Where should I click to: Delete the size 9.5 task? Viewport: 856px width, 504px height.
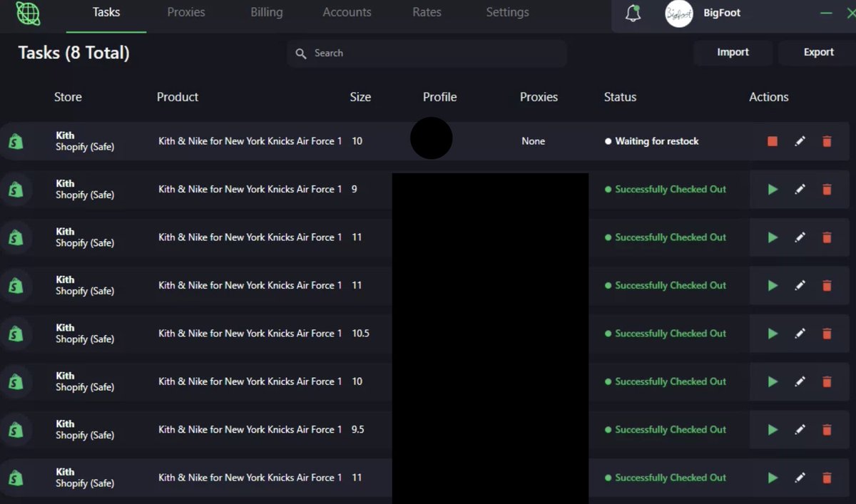pos(827,430)
